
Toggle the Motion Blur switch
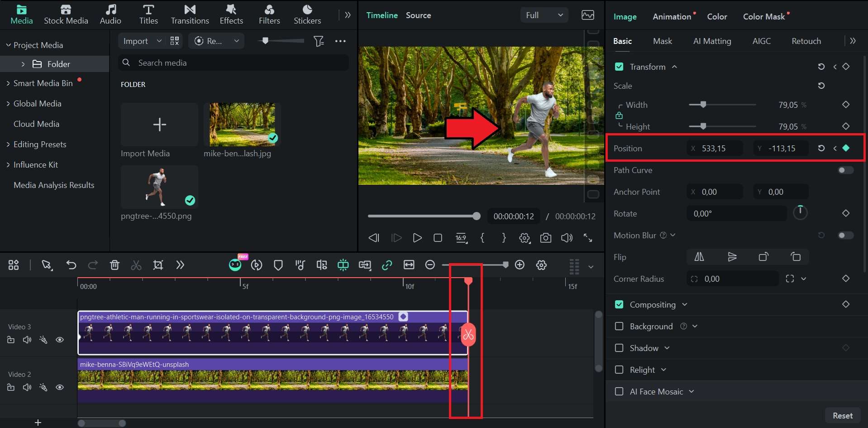pos(845,236)
